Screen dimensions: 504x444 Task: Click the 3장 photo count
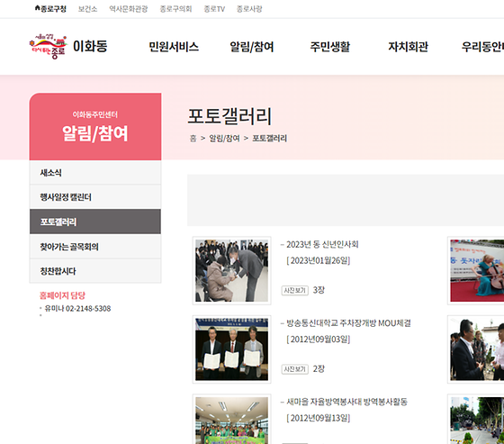(x=319, y=290)
